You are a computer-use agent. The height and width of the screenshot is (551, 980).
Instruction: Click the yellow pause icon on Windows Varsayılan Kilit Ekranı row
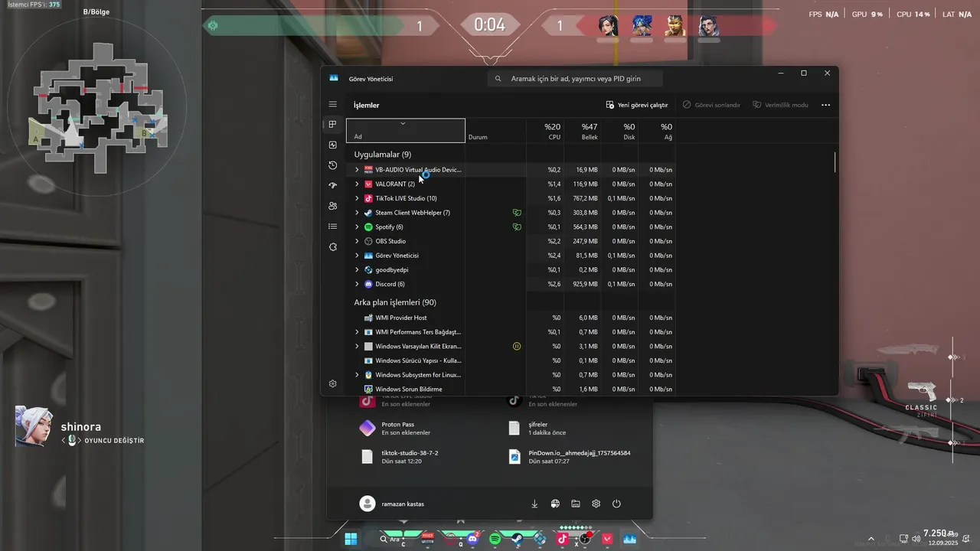517,347
